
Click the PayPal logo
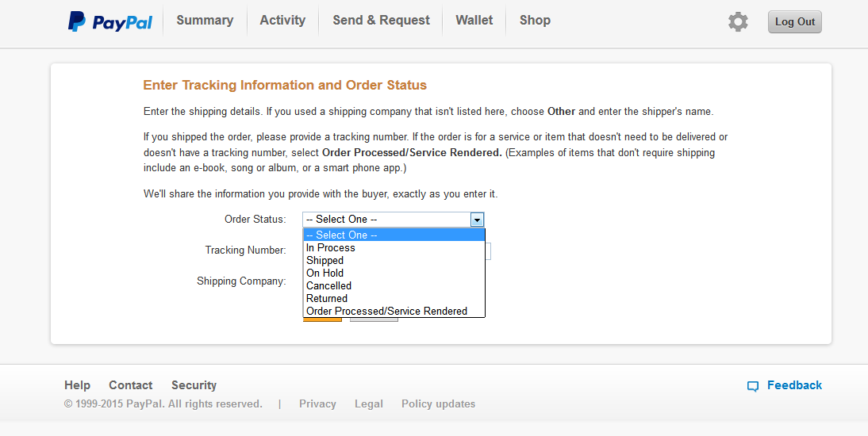click(110, 21)
